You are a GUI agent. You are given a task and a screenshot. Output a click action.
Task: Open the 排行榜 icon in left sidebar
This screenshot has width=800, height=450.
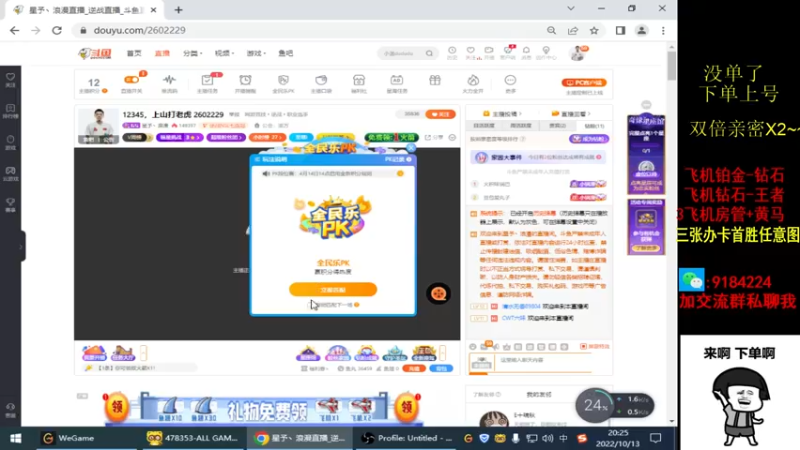pos(10,109)
